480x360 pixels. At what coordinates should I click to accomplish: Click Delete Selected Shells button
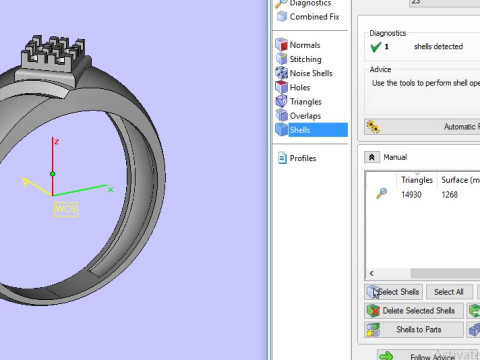(414, 311)
